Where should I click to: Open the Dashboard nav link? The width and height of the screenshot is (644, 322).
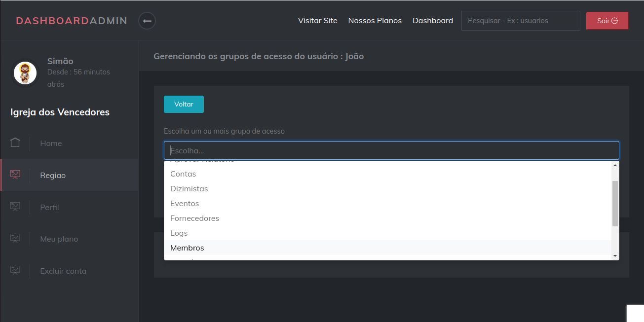(x=433, y=21)
